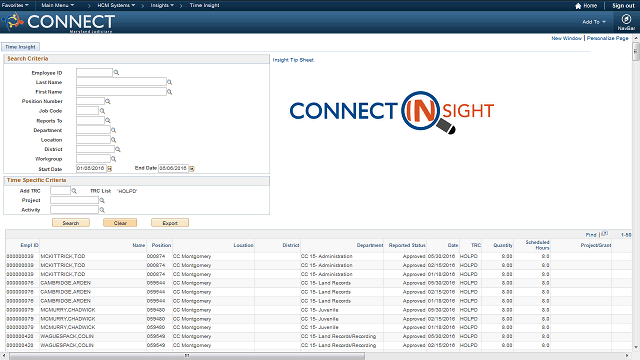Open results grid in new window icon
This screenshot has width=640, height=360.
[604, 234]
